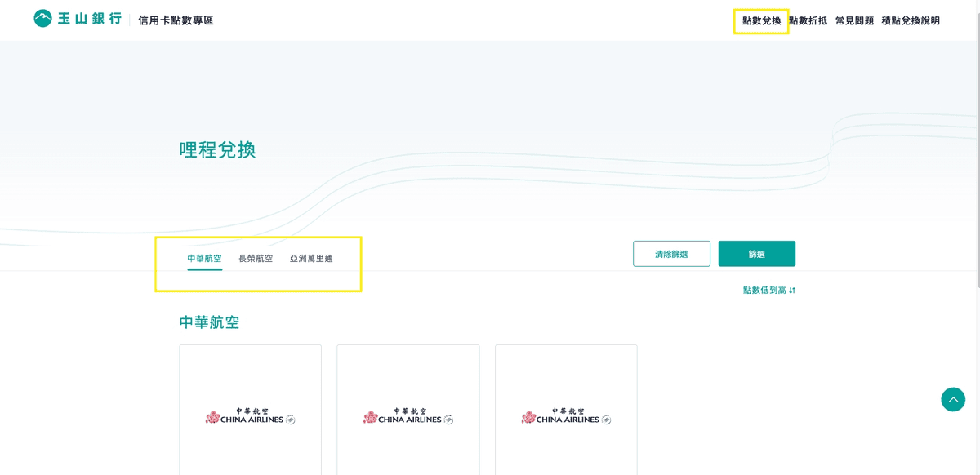The image size is (980, 475).
Task: Click the 玉山銀行 brand name text
Action: point(90,19)
